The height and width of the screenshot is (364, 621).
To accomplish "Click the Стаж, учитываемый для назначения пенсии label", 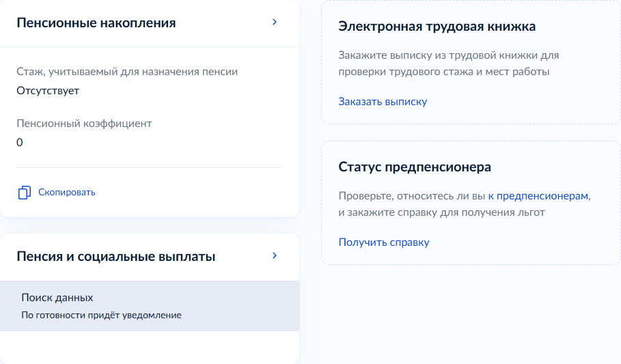I will pos(127,72).
